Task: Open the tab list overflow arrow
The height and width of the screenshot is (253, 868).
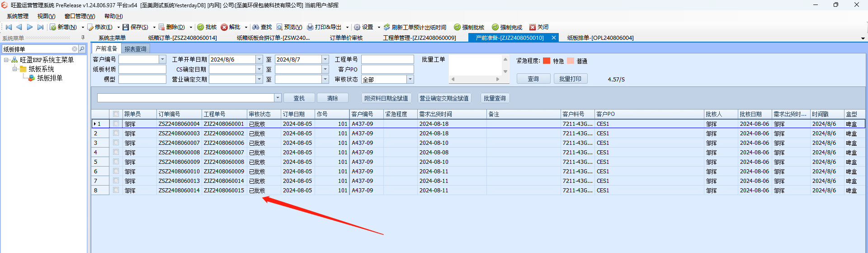Action: pyautogui.click(x=863, y=38)
